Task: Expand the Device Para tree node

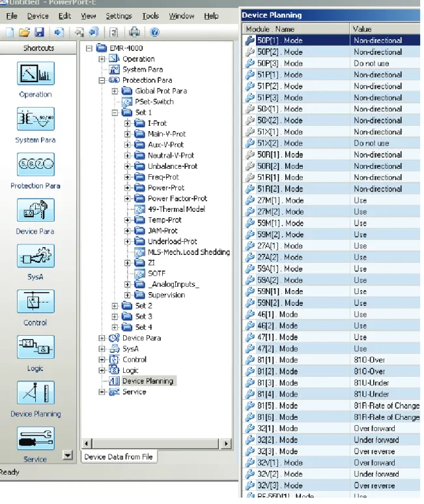Action: point(102,338)
